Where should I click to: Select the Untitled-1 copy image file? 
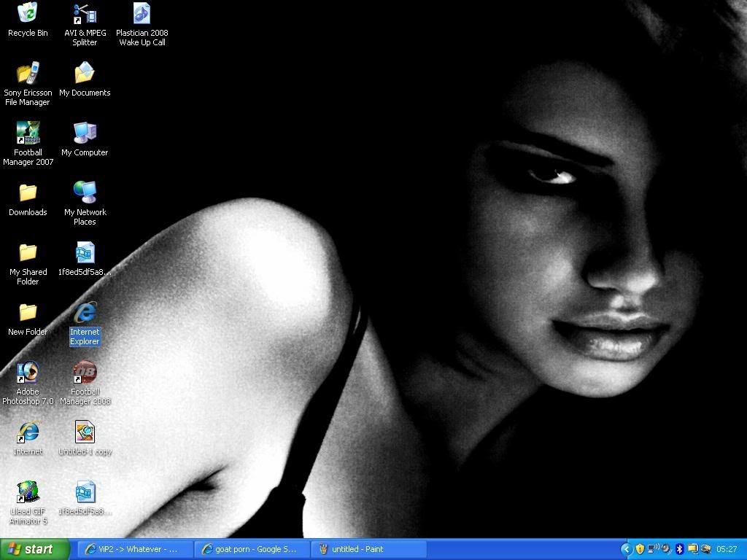[x=85, y=438]
